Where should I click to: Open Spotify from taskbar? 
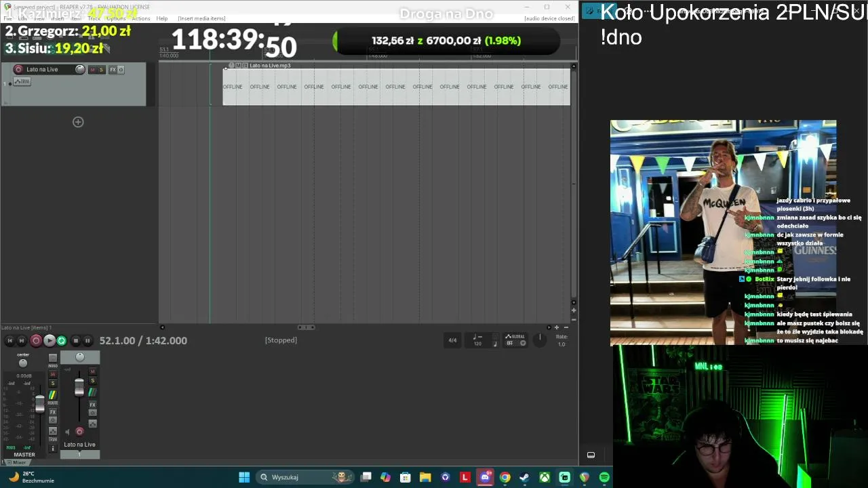[x=604, y=477]
